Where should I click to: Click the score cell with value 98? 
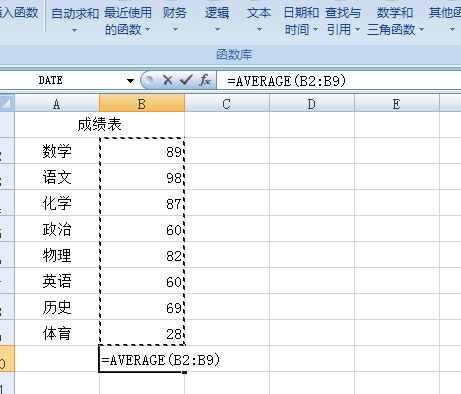click(x=142, y=177)
